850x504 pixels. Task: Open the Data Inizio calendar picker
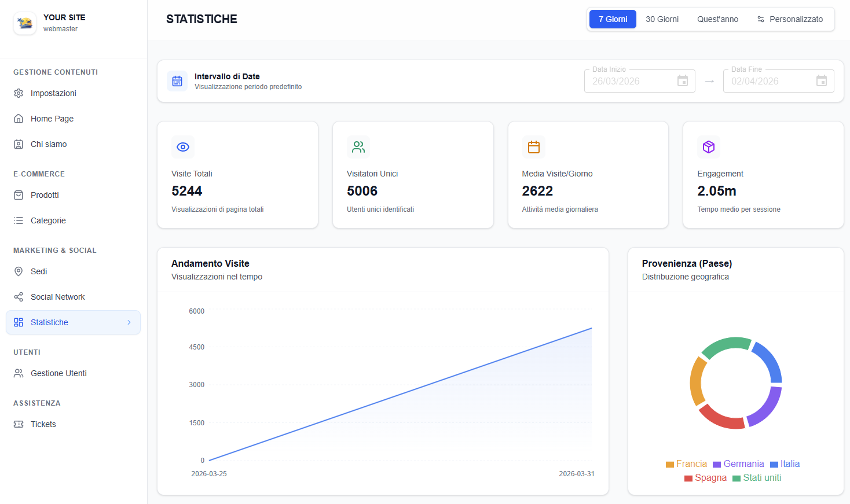pyautogui.click(x=683, y=81)
